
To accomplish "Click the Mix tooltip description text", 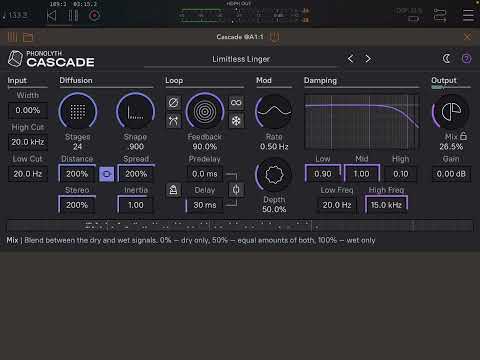I will click(191, 240).
